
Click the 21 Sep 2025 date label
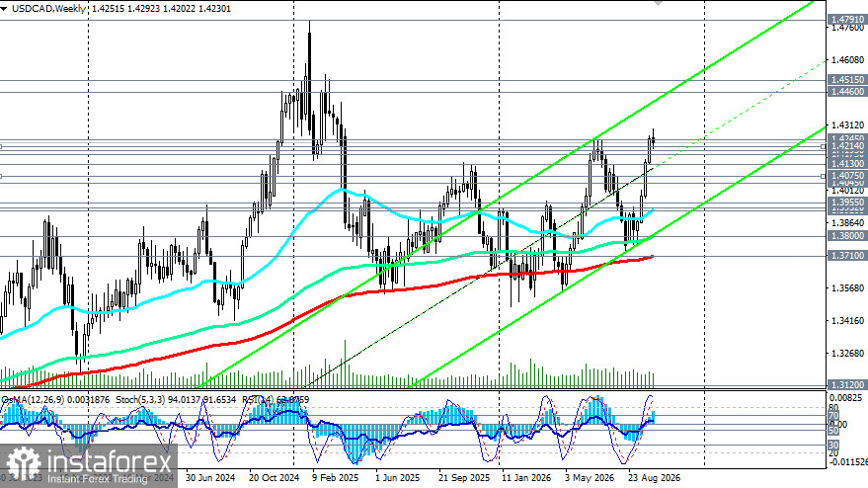(x=464, y=477)
